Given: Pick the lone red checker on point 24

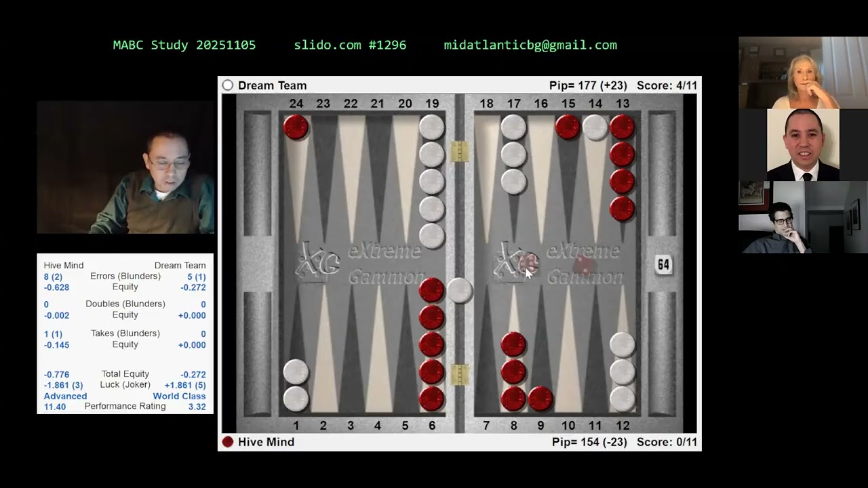Looking at the screenshot, I should [296, 127].
